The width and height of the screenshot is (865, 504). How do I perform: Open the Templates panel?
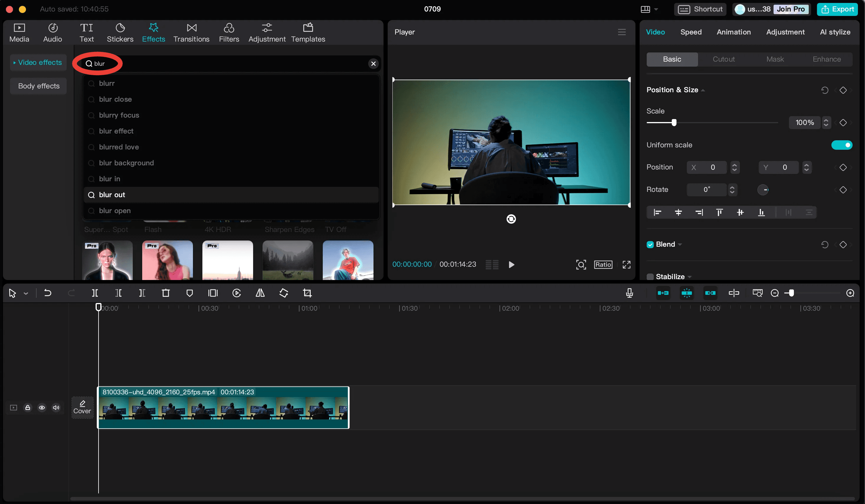(x=308, y=33)
